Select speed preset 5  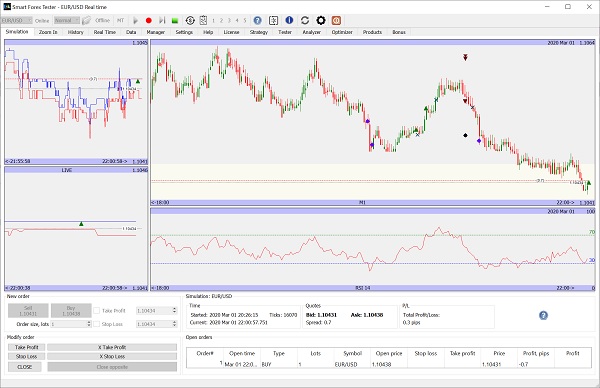point(245,21)
